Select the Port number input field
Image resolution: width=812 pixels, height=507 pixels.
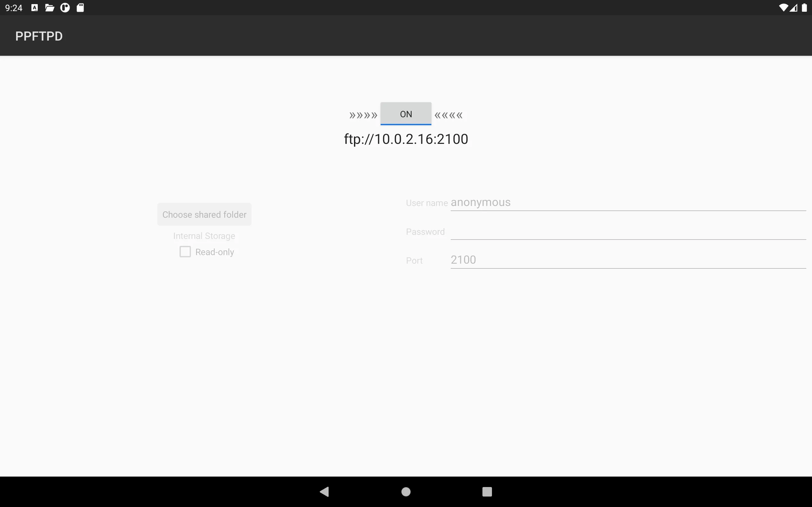coord(628,260)
